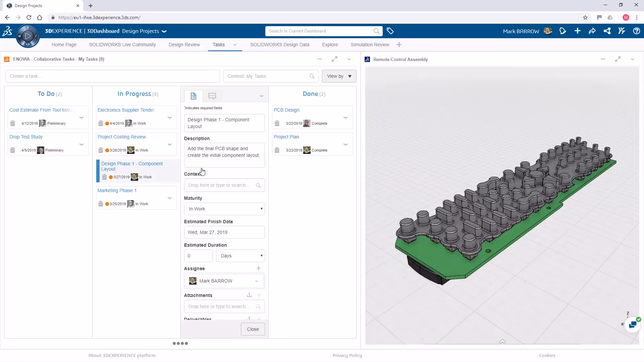The width and height of the screenshot is (644, 362).
Task: Click Mark BARROW profile avatar
Action: point(548,31)
